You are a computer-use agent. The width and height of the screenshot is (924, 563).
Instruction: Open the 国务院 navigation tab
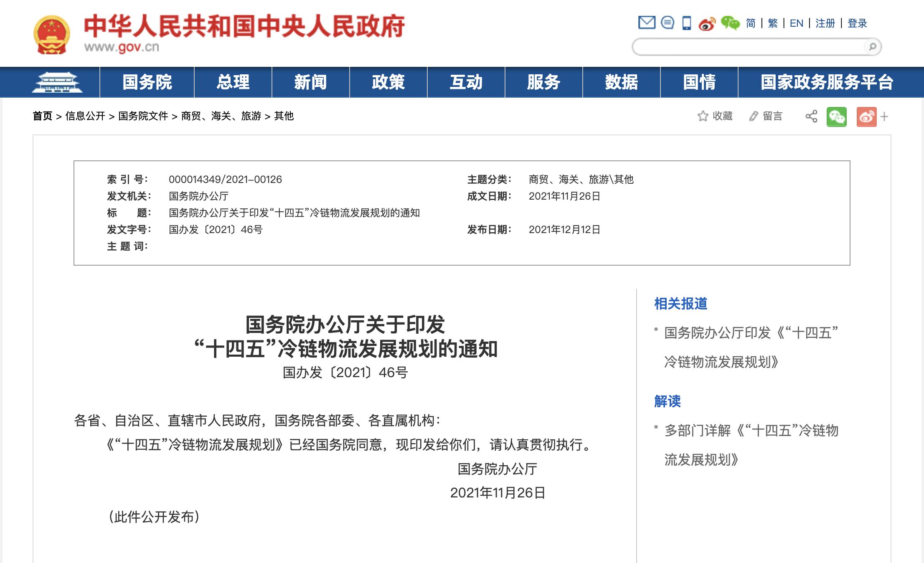coord(147,82)
